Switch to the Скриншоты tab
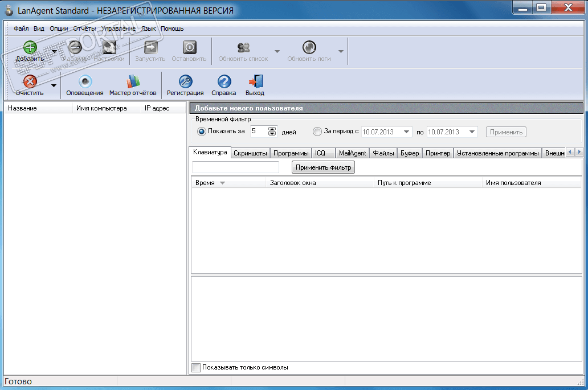588x390 pixels. click(x=250, y=153)
